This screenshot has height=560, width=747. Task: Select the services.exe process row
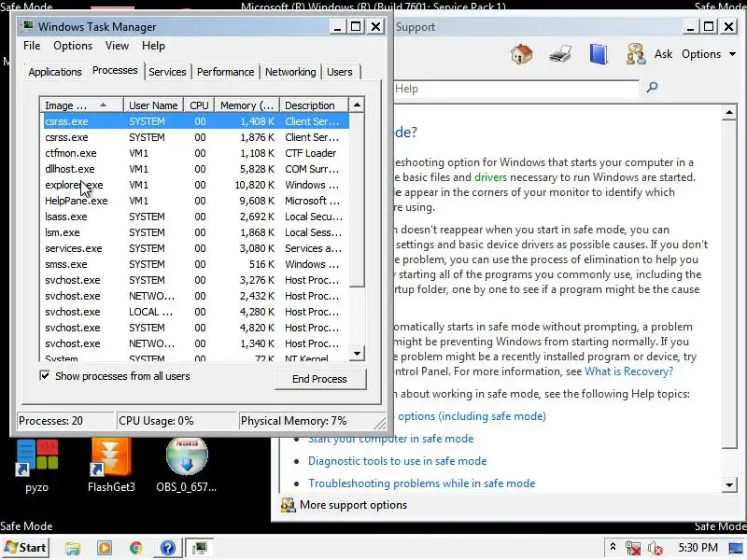[x=196, y=248]
